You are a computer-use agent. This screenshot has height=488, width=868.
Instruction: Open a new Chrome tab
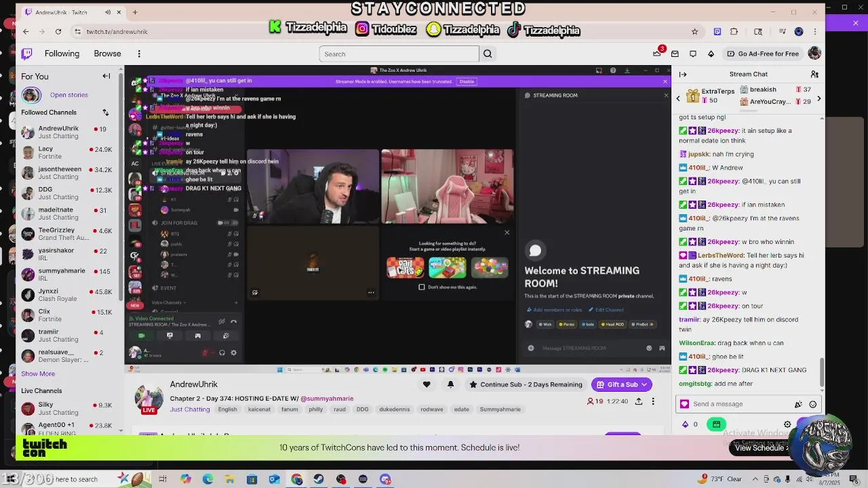(x=134, y=12)
